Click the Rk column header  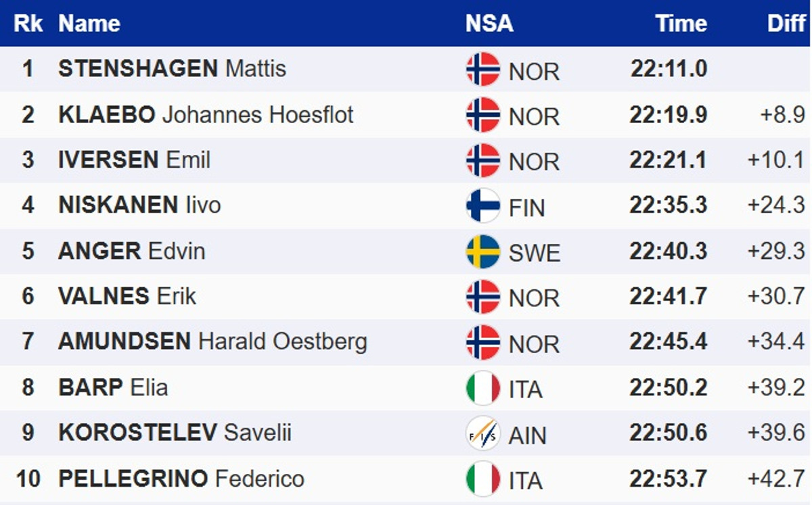click(x=28, y=24)
